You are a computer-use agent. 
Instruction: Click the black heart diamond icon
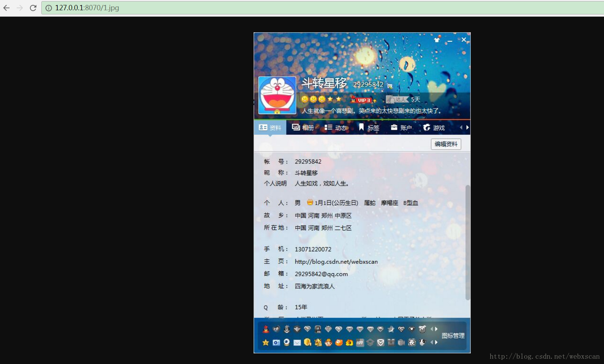coord(412,329)
